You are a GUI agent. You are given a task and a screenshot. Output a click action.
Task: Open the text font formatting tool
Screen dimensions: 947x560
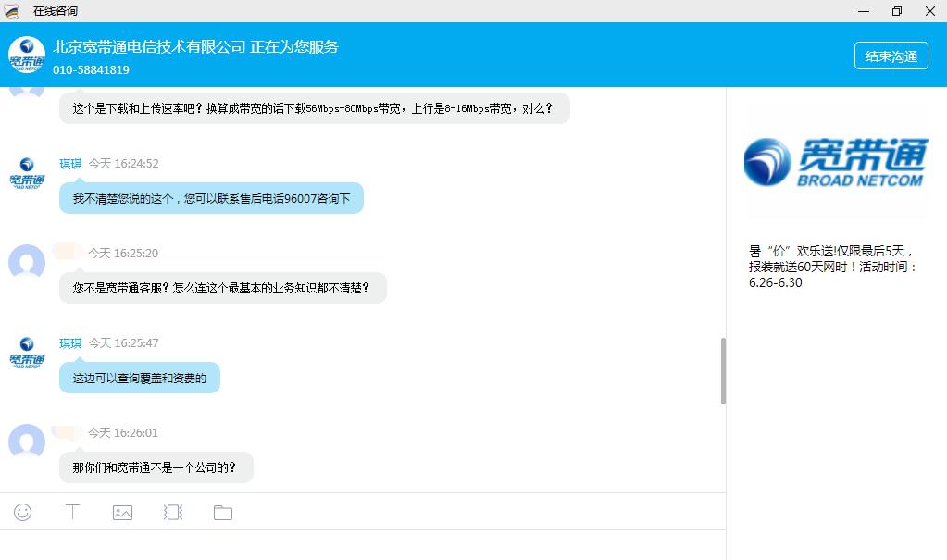coord(72,512)
